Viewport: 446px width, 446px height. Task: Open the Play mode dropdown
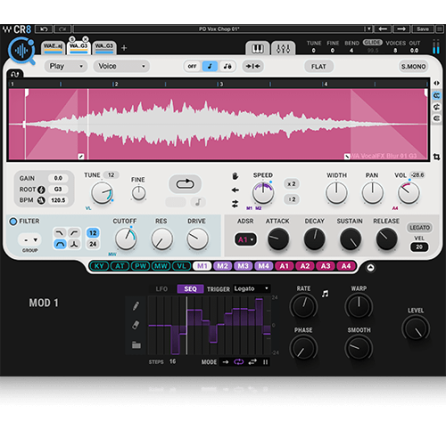tap(66, 66)
